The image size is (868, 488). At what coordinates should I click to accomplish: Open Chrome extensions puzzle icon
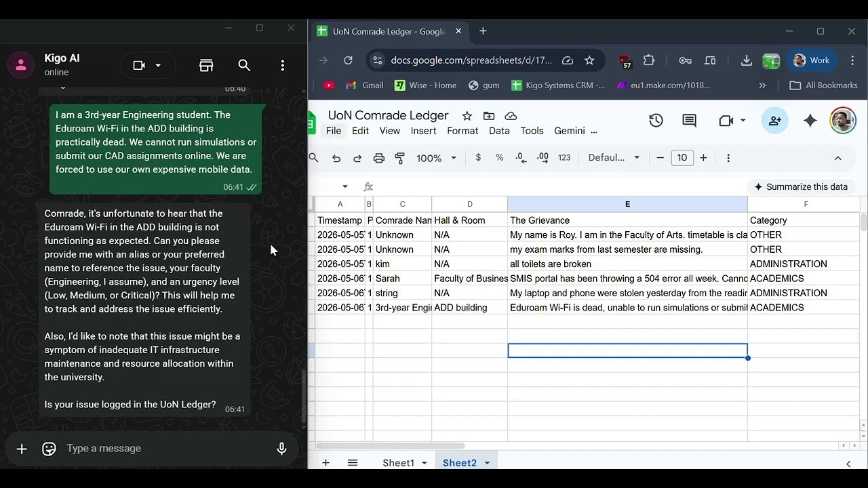pos(649,60)
